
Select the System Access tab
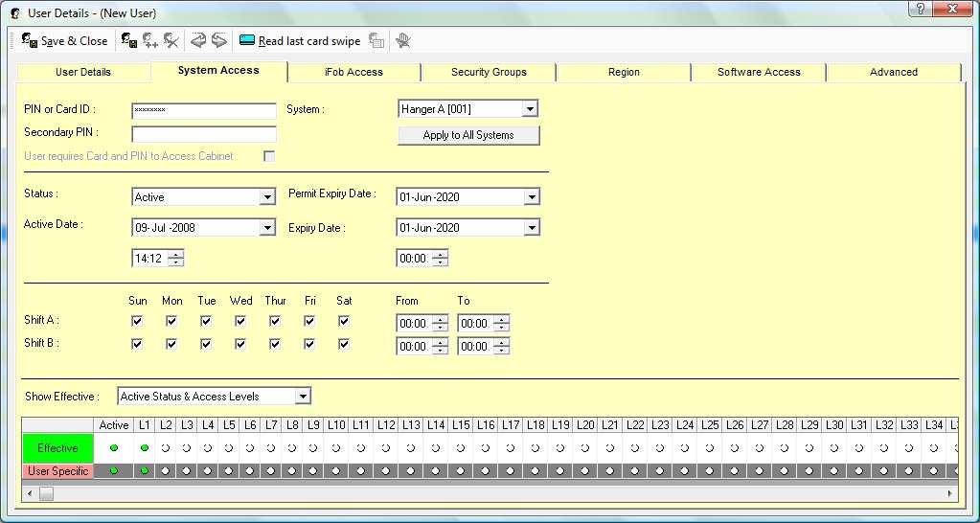tap(218, 71)
